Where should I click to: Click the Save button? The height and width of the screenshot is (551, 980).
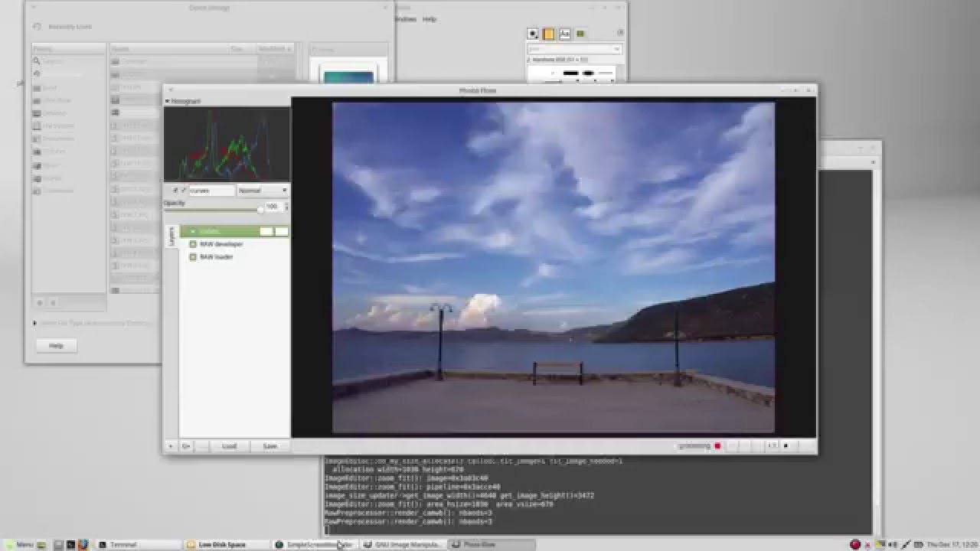269,446
